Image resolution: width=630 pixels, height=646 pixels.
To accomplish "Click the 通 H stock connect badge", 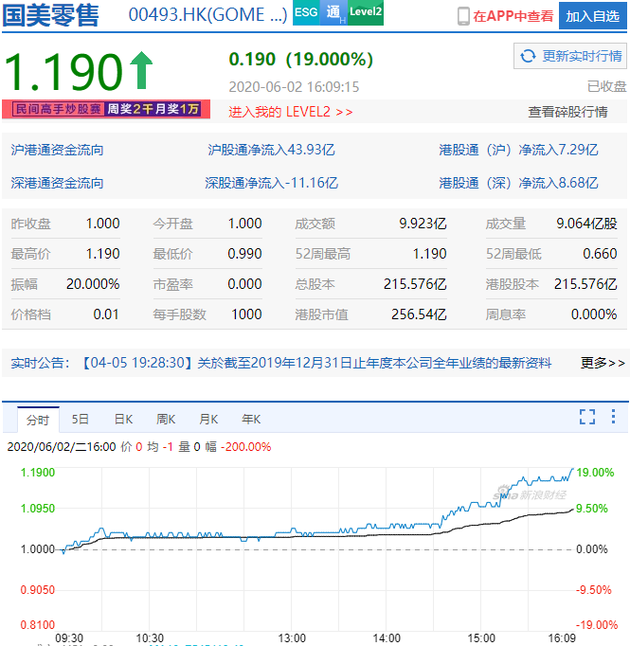I will pos(334,13).
